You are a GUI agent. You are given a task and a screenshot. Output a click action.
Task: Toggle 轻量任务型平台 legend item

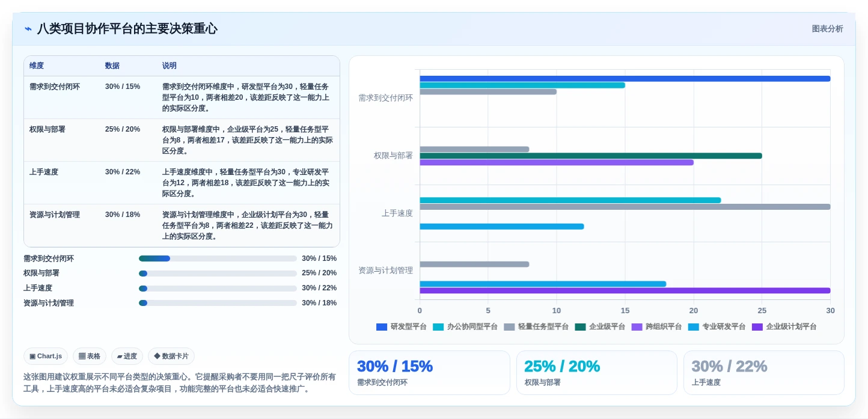click(x=536, y=327)
